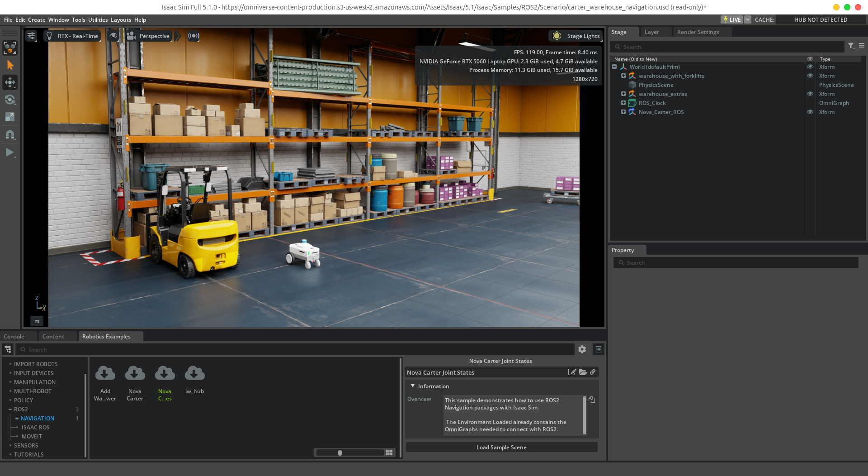The width and height of the screenshot is (868, 476).
Task: Toggle visibility of warehouse_extras prim
Action: pyautogui.click(x=810, y=94)
